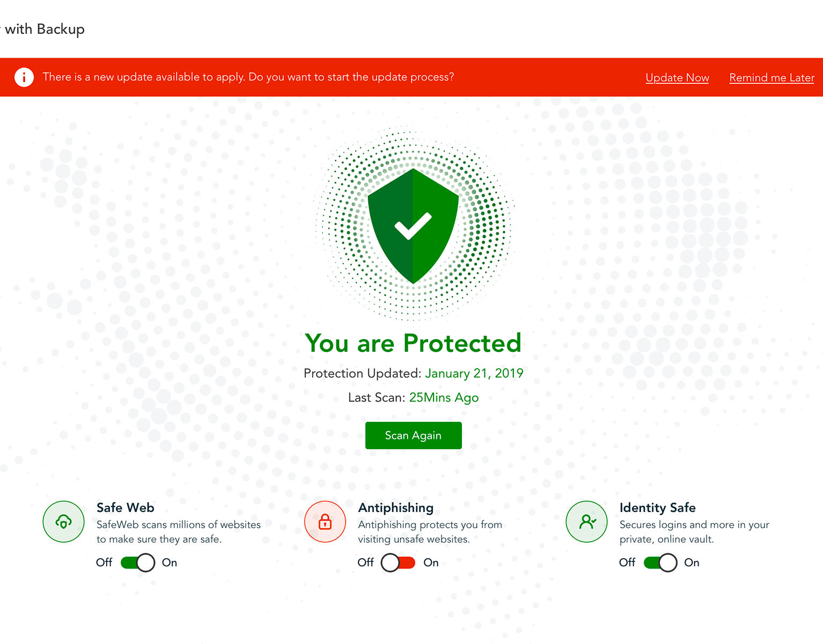The width and height of the screenshot is (823, 644).
Task: Click the Safe Web heading
Action: (126, 508)
